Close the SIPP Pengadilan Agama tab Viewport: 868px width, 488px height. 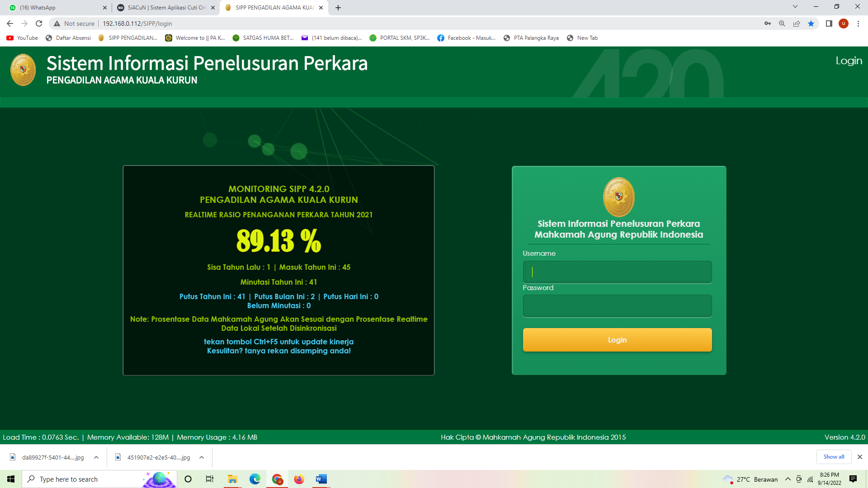click(x=321, y=8)
